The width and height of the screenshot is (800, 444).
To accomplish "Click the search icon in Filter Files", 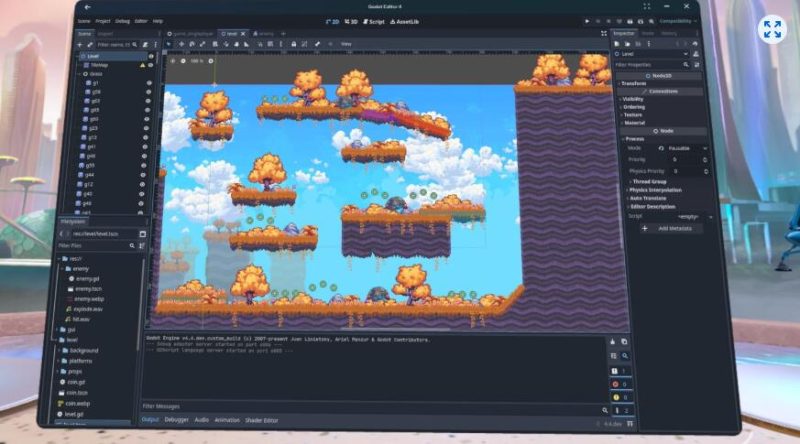I will [132, 246].
